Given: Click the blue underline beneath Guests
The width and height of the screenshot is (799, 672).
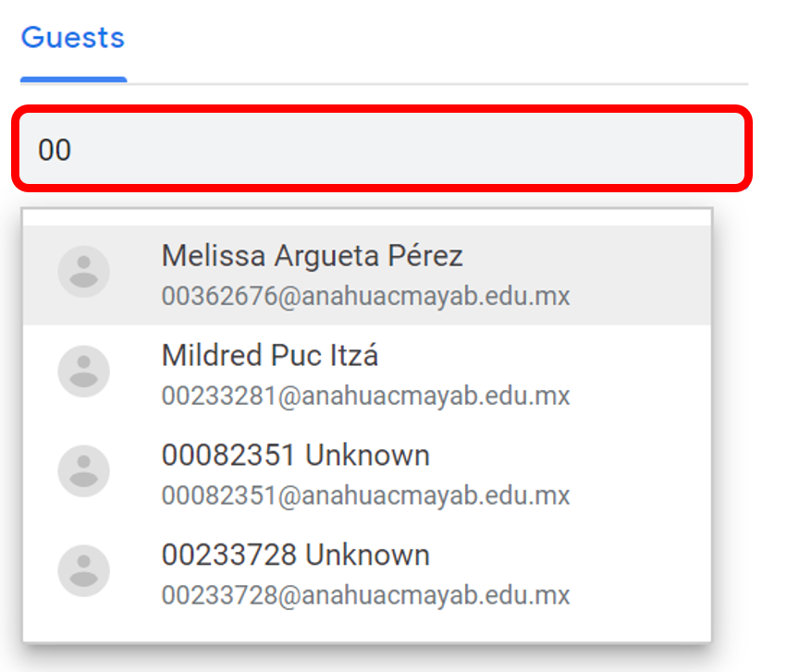Looking at the screenshot, I should click(73, 79).
